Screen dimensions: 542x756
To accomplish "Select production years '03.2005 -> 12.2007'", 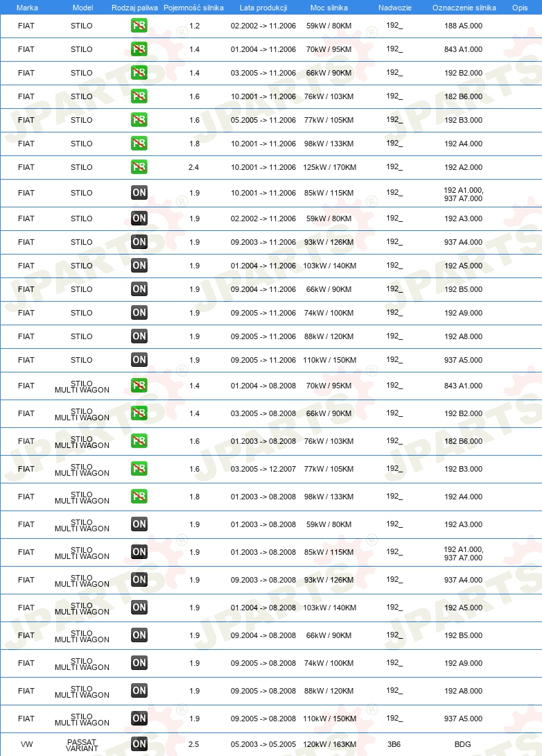I will (263, 469).
